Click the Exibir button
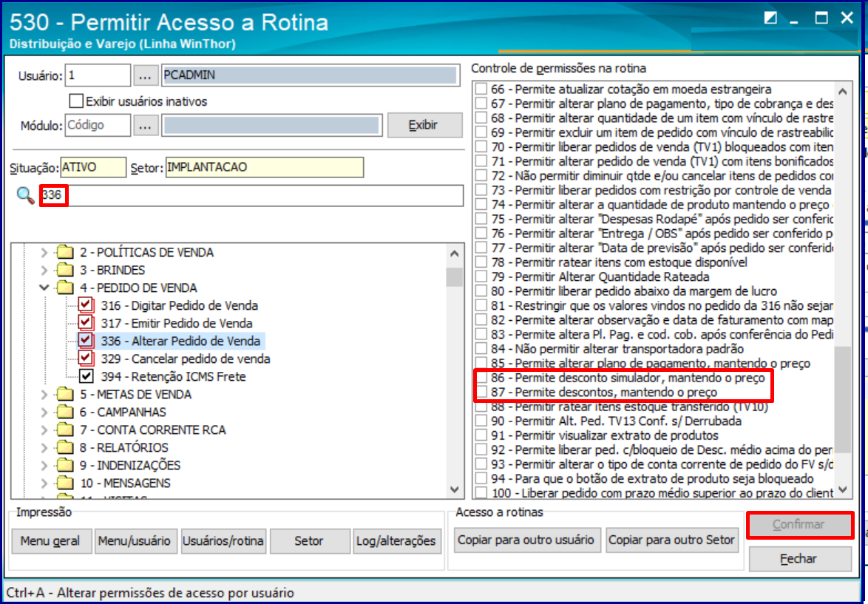This screenshot has width=868, height=604. pyautogui.click(x=424, y=125)
